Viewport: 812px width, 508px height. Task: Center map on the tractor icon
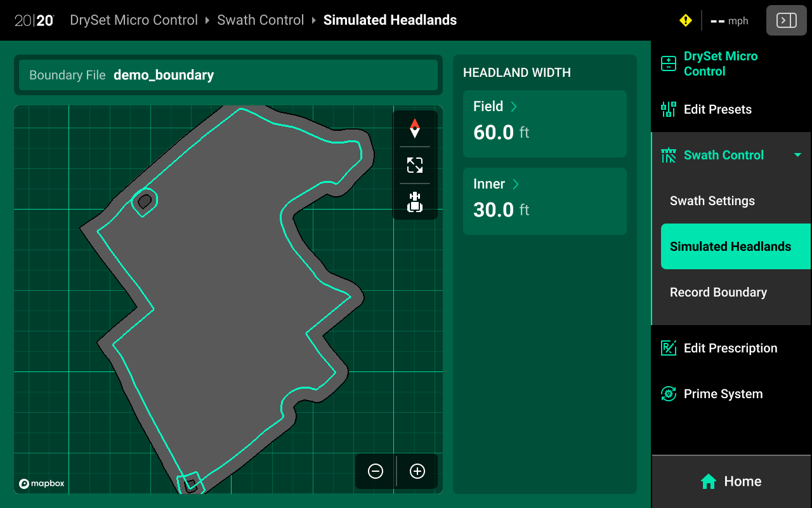click(x=415, y=202)
